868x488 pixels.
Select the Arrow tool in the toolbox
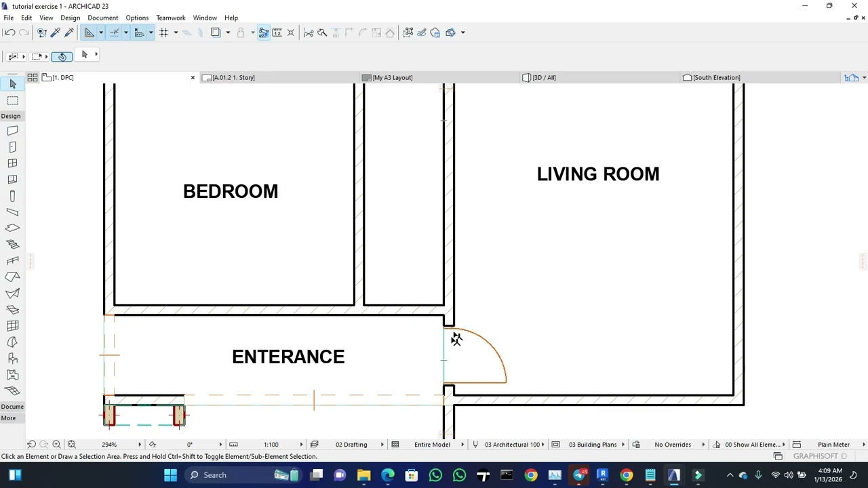pos(12,84)
